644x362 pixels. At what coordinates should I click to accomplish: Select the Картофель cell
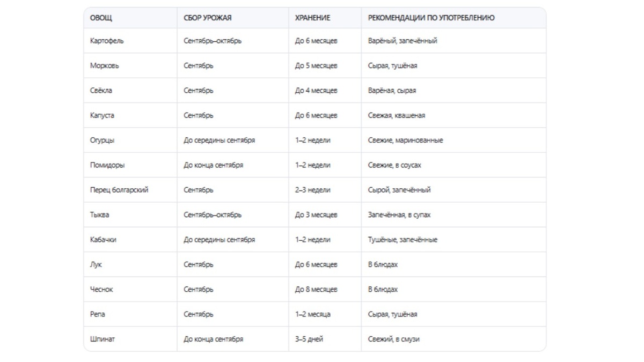click(107, 41)
